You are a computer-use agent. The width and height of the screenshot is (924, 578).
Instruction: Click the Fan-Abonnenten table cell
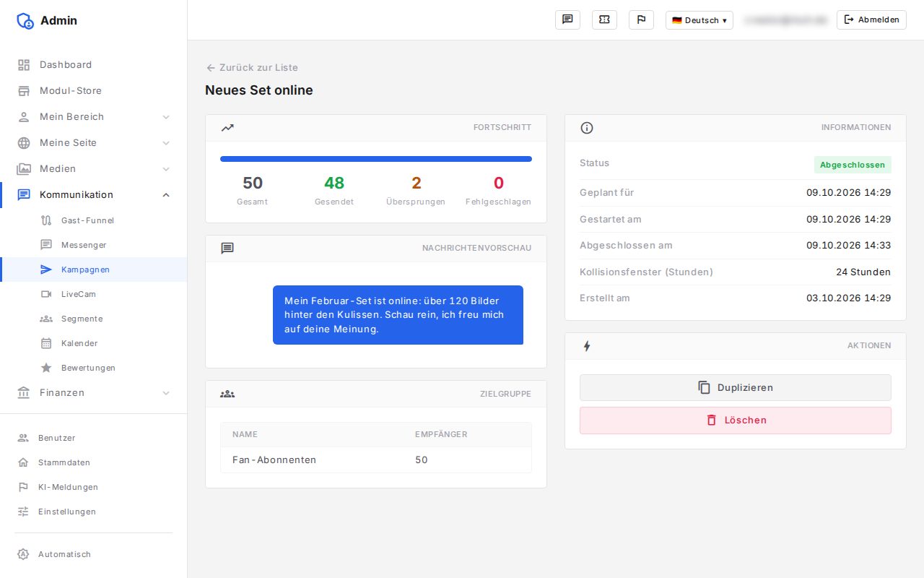click(274, 460)
